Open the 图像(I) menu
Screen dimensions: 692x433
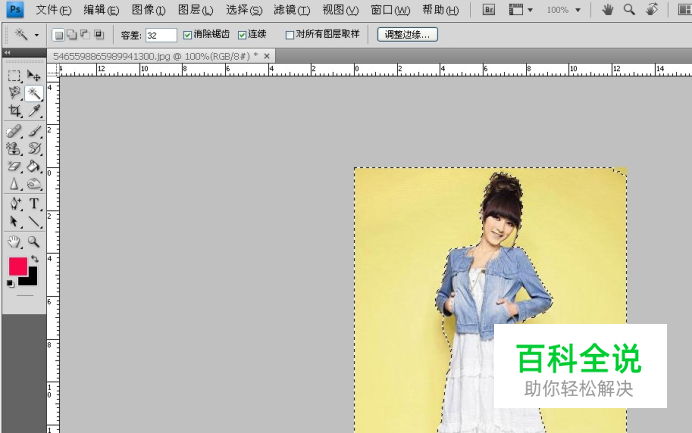tap(148, 10)
